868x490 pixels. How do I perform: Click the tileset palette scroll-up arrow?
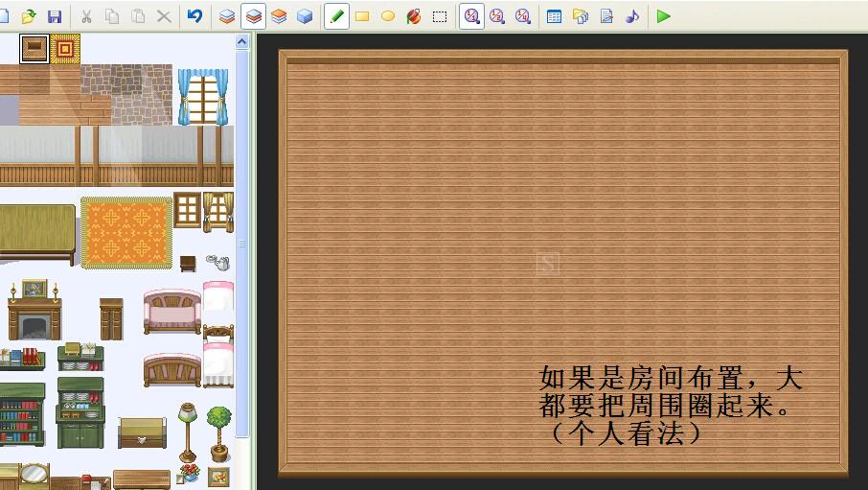[242, 42]
